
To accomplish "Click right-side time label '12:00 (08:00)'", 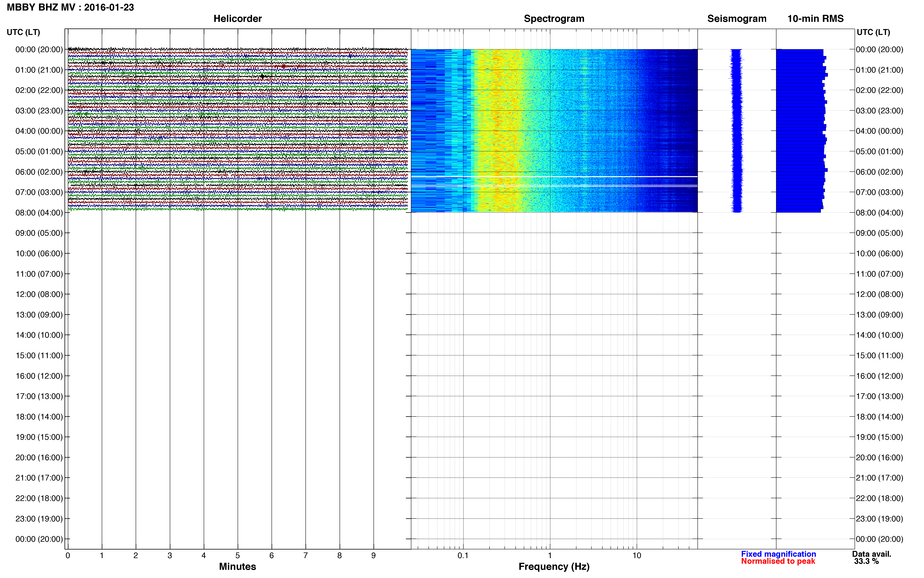I will 879,294.
